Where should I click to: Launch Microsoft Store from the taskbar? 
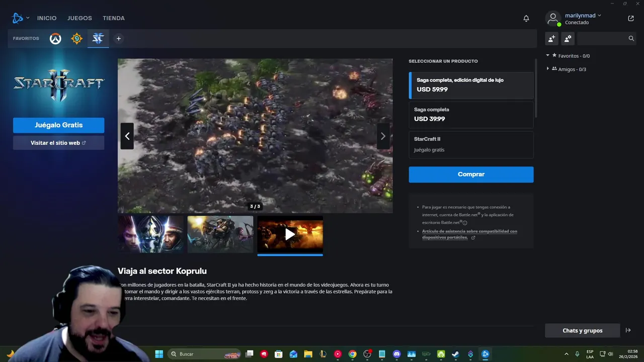279,354
